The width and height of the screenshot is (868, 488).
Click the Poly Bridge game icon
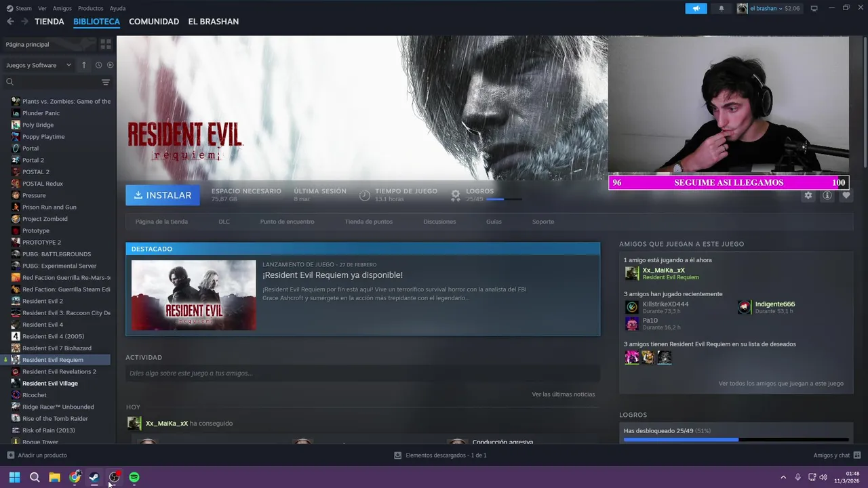point(16,125)
